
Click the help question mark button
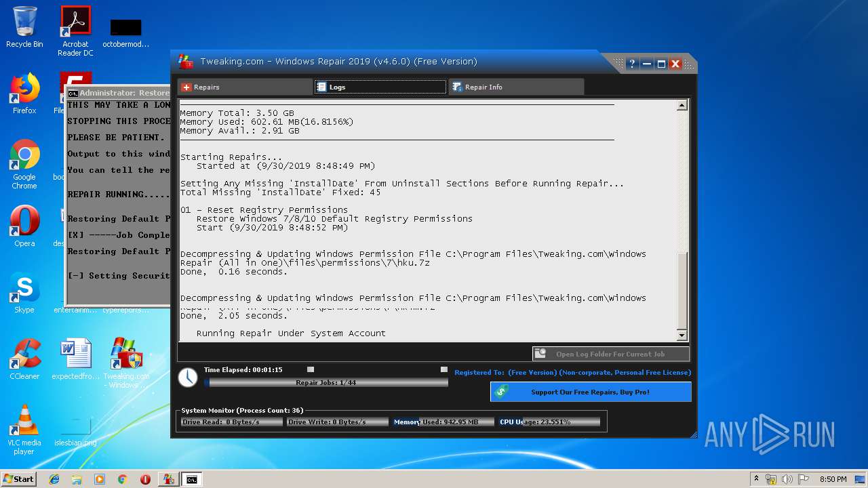632,64
